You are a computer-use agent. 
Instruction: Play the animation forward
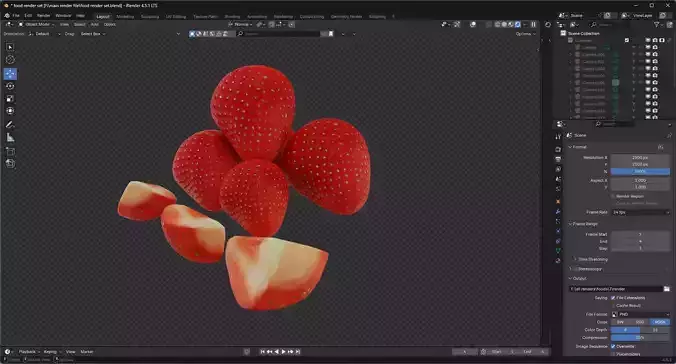pyautogui.click(x=283, y=352)
